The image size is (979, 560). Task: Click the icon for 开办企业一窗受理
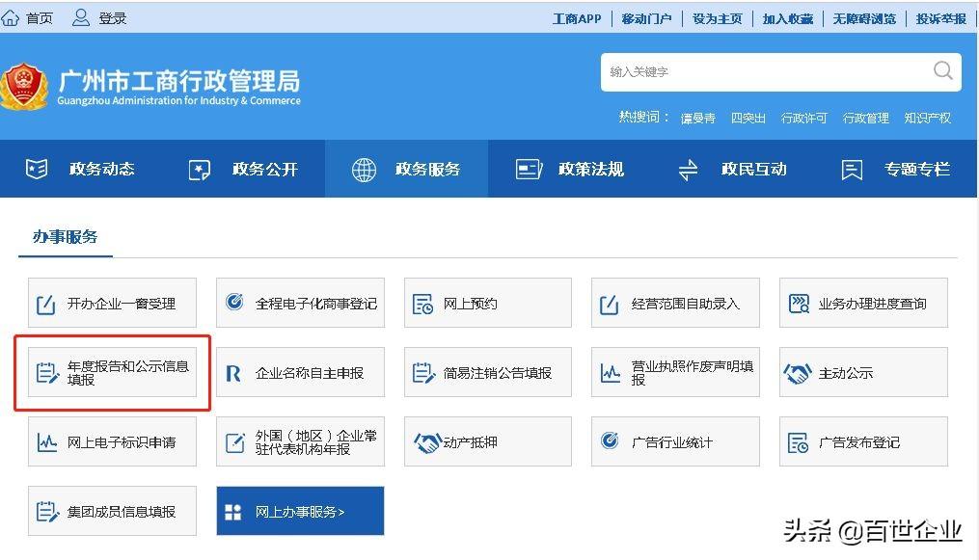[x=45, y=305]
